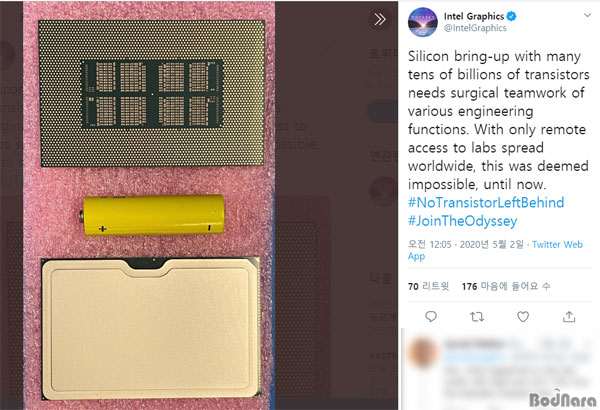Like the tweet with heart icon
The height and width of the screenshot is (410, 600).
523,317
